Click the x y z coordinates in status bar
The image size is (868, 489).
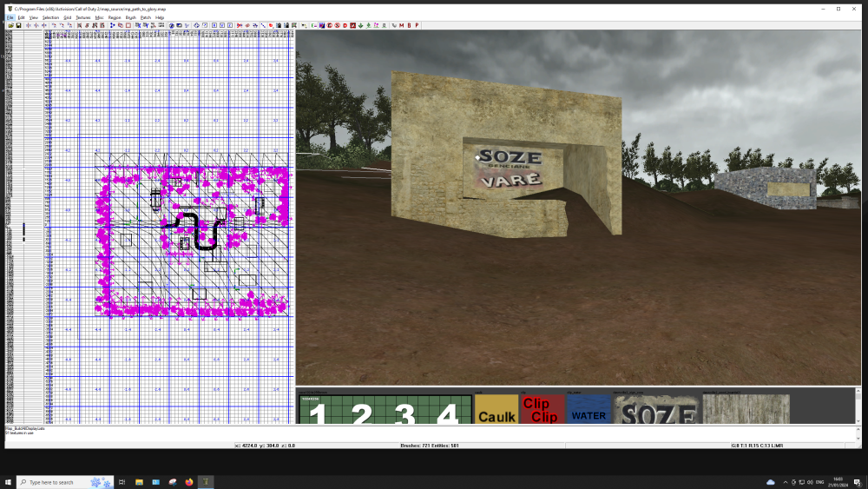(x=265, y=446)
